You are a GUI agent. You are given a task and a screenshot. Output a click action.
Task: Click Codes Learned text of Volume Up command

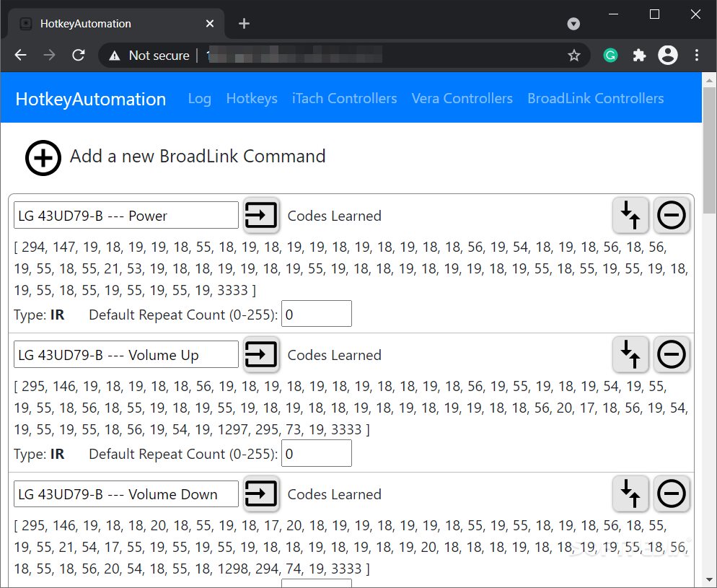334,355
